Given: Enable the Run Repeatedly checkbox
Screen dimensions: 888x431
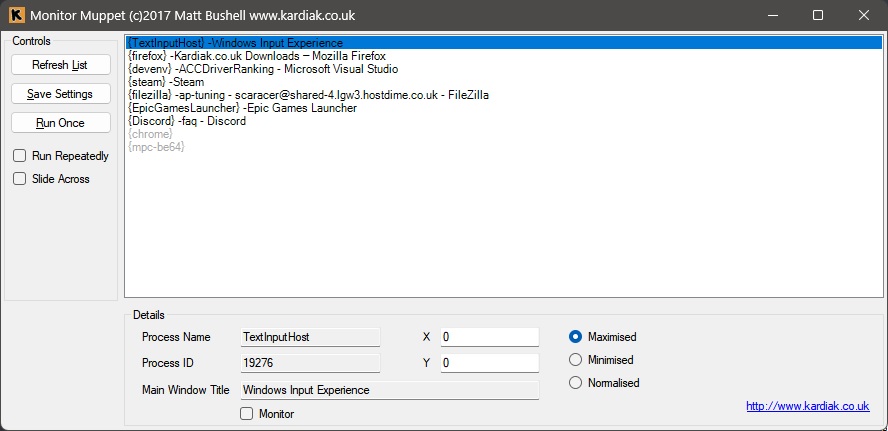Looking at the screenshot, I should (x=20, y=156).
